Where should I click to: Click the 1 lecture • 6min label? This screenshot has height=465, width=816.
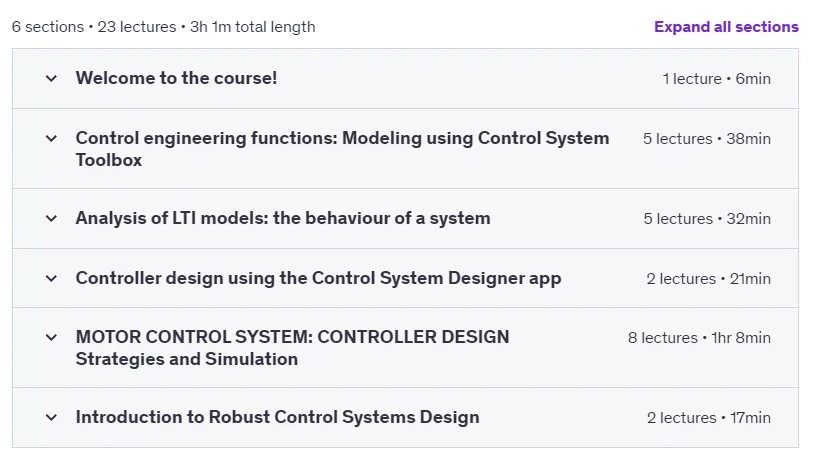(x=717, y=79)
